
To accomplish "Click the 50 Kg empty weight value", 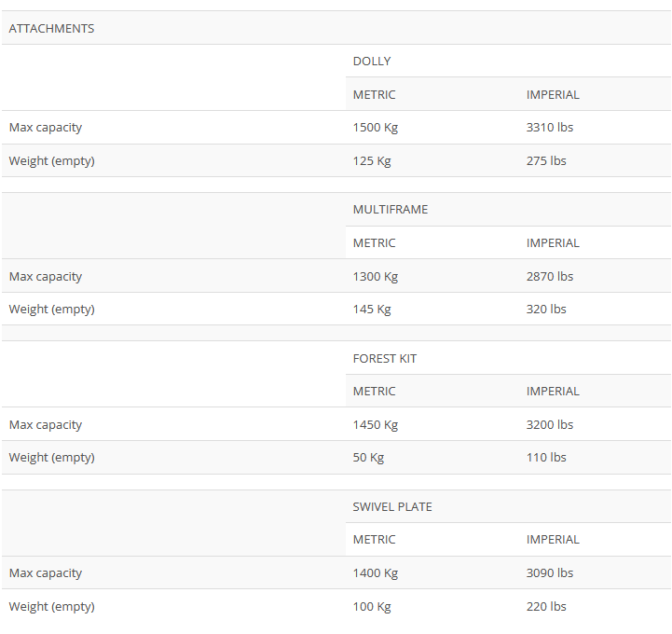I will (368, 457).
